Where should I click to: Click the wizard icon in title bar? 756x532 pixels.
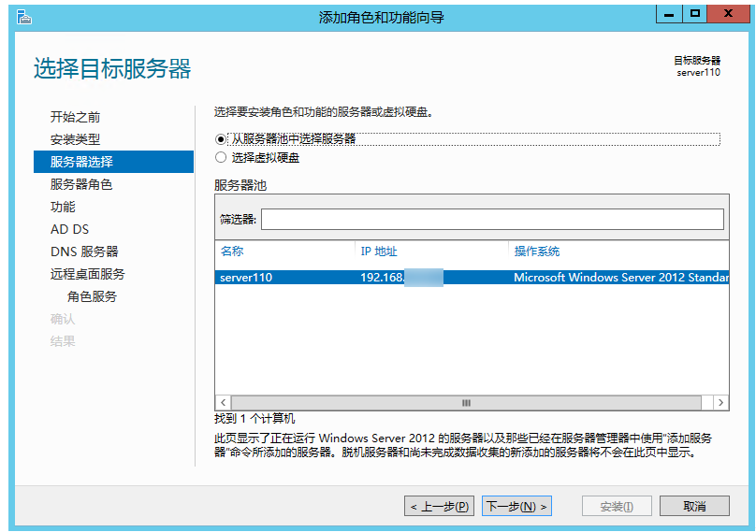coord(23,16)
